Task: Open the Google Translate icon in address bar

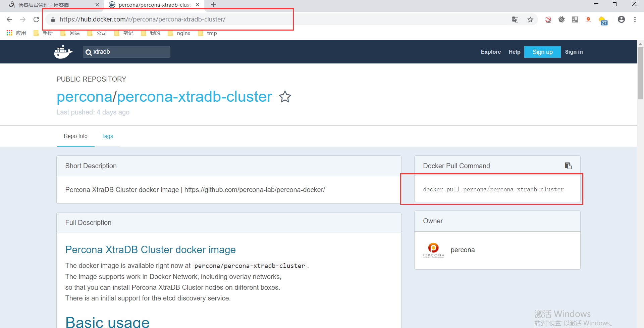Action: (515, 19)
